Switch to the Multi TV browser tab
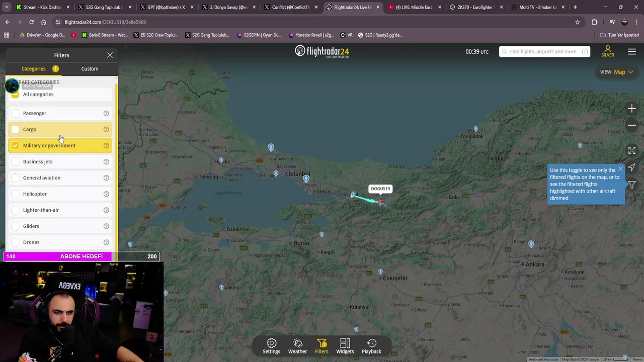Image resolution: width=644 pixels, height=362 pixels. pyautogui.click(x=538, y=7)
